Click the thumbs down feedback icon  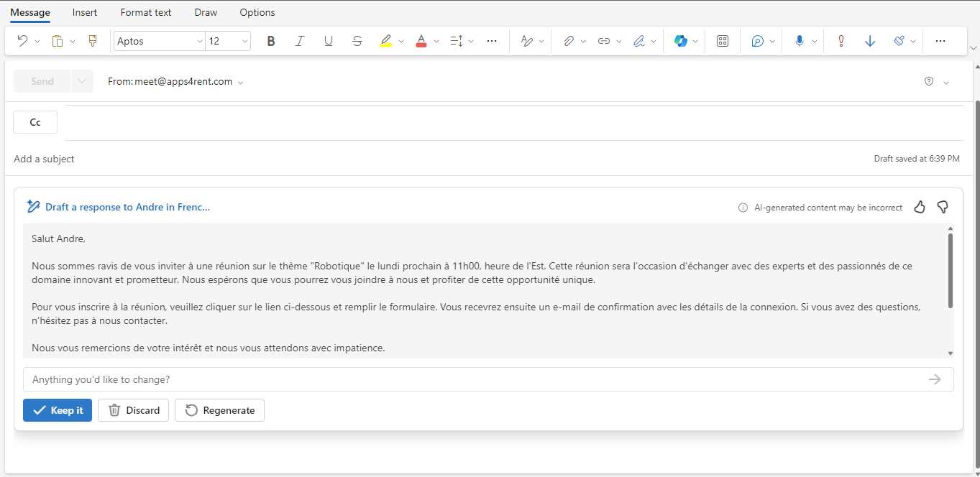point(943,207)
